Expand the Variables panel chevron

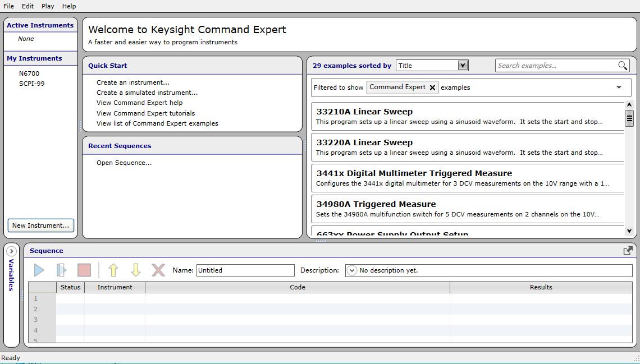tap(11, 251)
